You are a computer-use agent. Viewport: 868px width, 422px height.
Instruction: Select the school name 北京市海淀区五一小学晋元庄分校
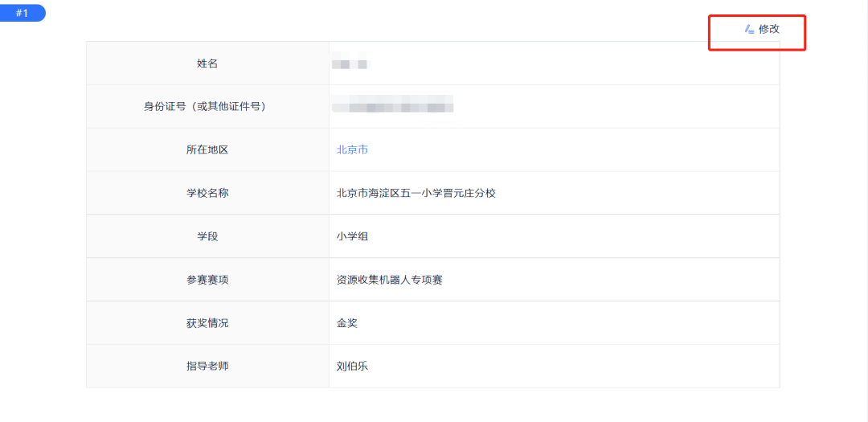pos(416,193)
